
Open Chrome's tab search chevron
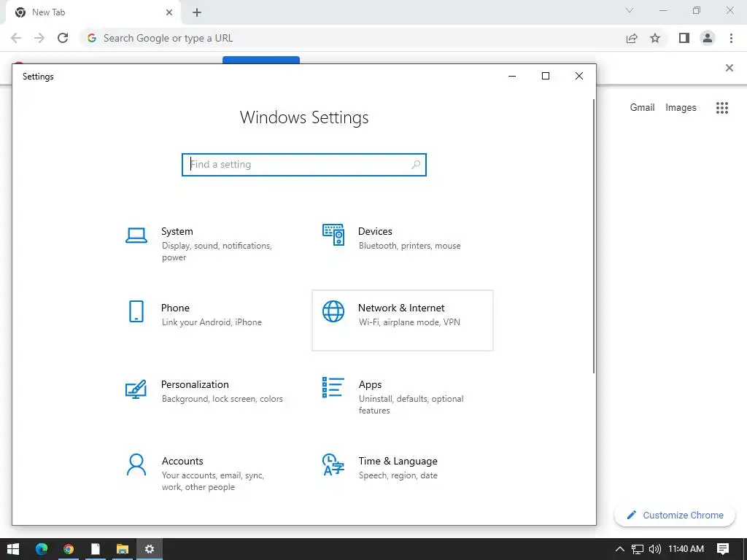click(630, 10)
